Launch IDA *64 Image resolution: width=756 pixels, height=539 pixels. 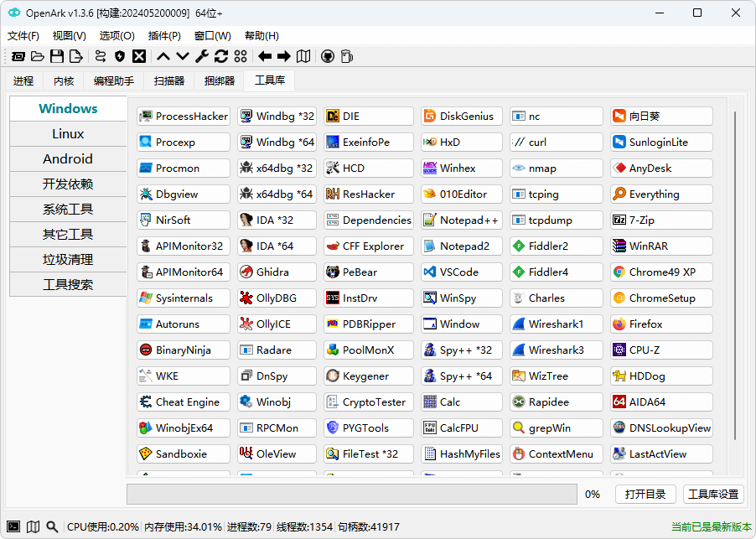(277, 246)
